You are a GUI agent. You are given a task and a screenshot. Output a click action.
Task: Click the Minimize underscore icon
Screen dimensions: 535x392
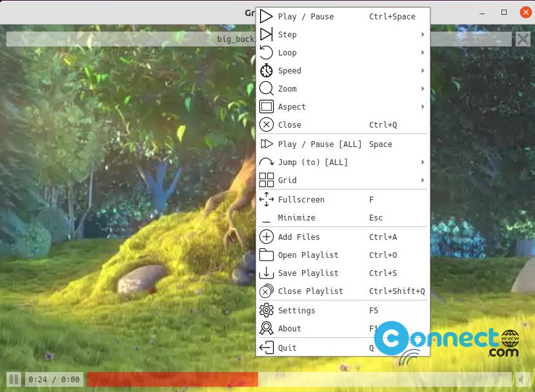266,222
